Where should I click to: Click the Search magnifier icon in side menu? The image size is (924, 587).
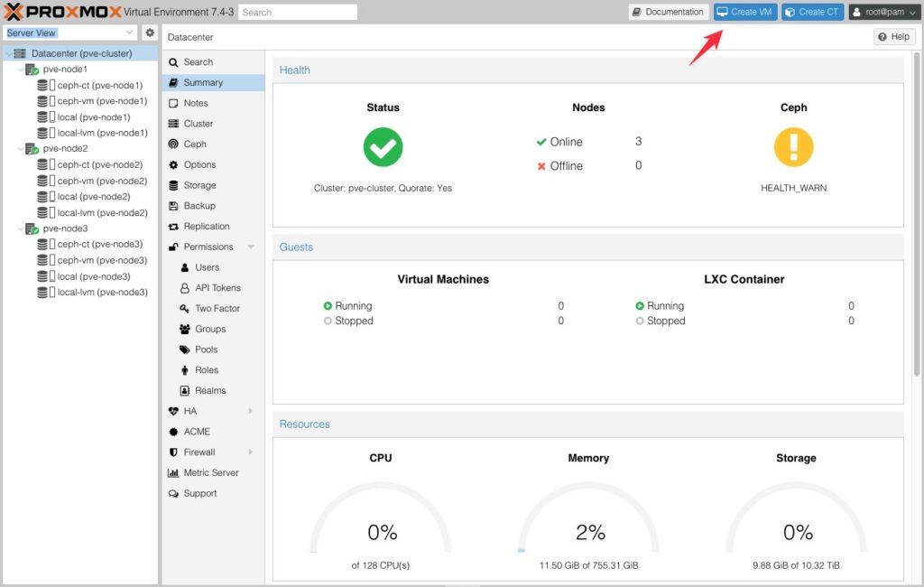click(173, 62)
